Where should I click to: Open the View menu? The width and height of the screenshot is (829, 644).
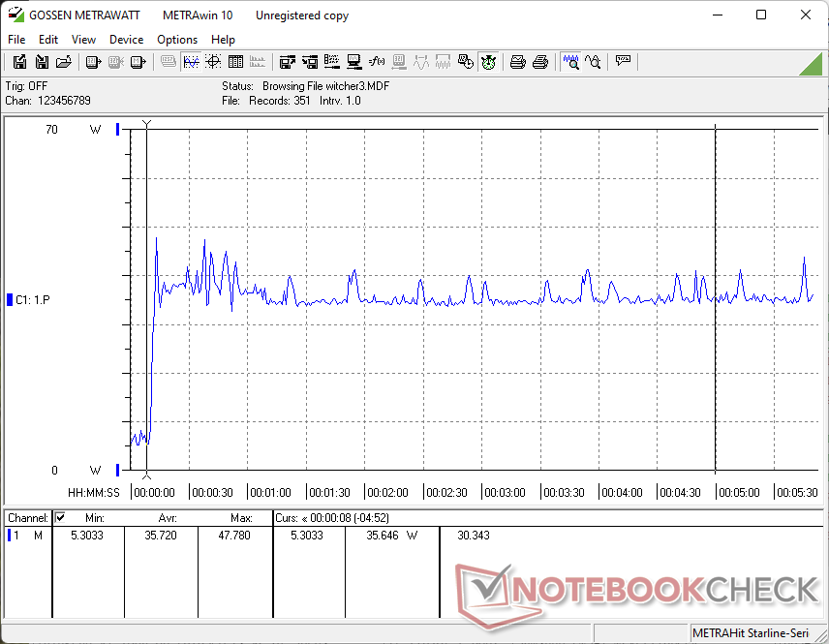(83, 40)
